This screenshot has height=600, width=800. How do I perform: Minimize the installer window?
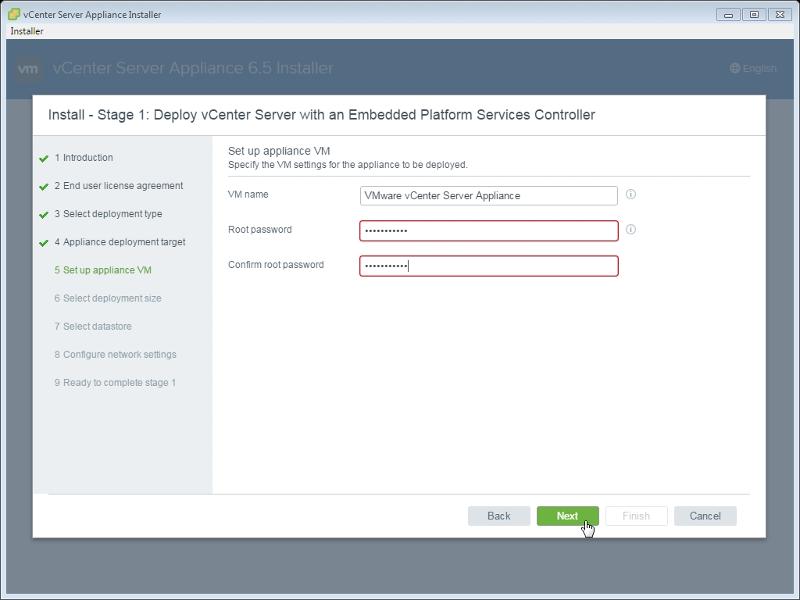[728, 15]
